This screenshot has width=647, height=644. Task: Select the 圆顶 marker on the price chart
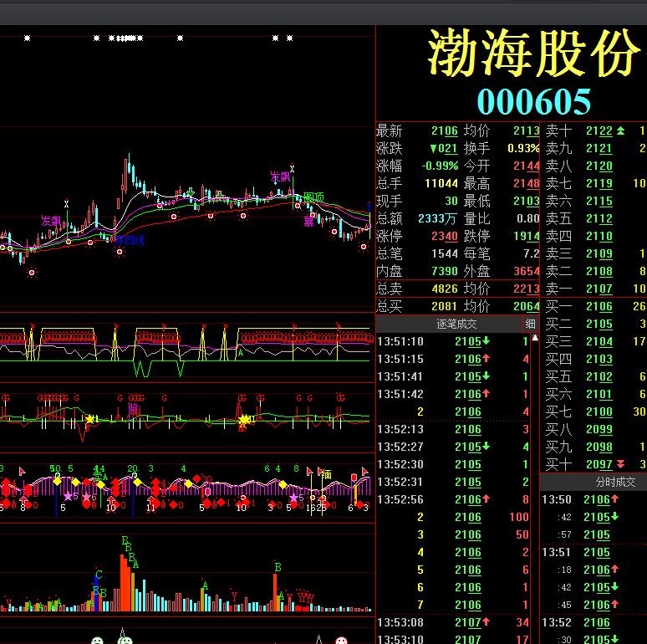tap(313, 197)
